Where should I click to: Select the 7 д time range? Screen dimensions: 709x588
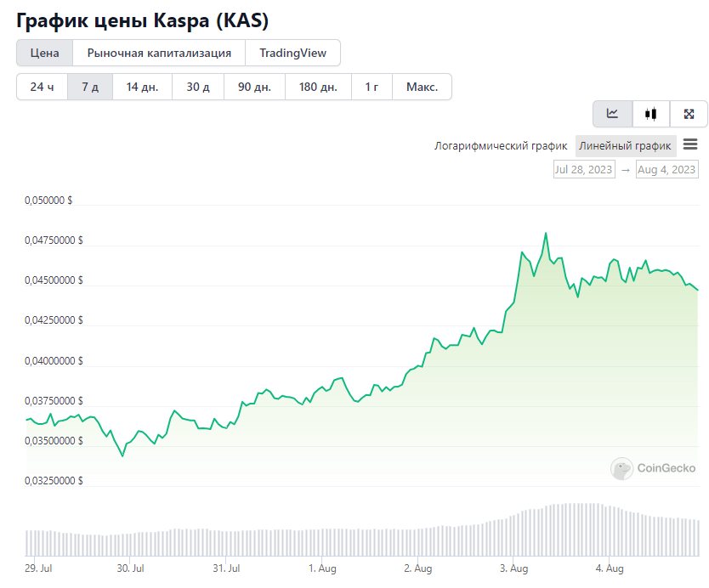[x=90, y=87]
